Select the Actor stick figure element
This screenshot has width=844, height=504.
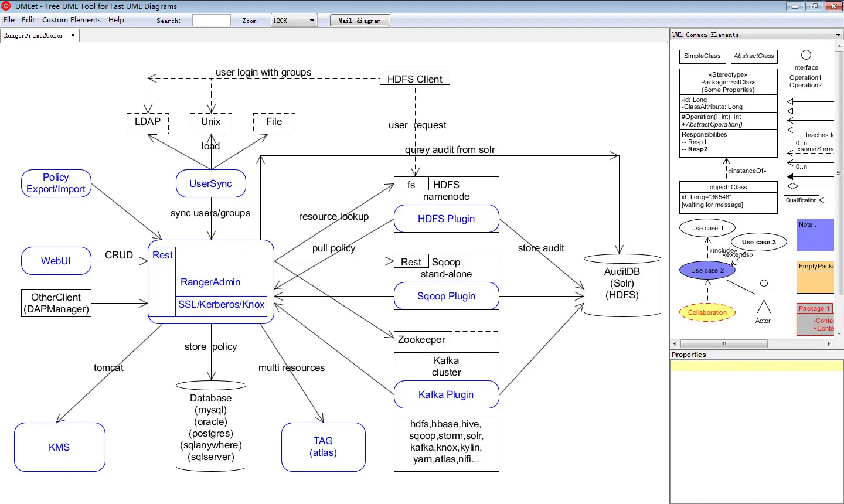coord(763,301)
